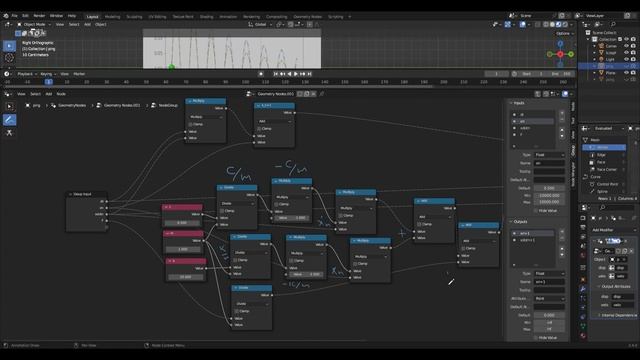Open the node editor Node menu

pos(61,94)
